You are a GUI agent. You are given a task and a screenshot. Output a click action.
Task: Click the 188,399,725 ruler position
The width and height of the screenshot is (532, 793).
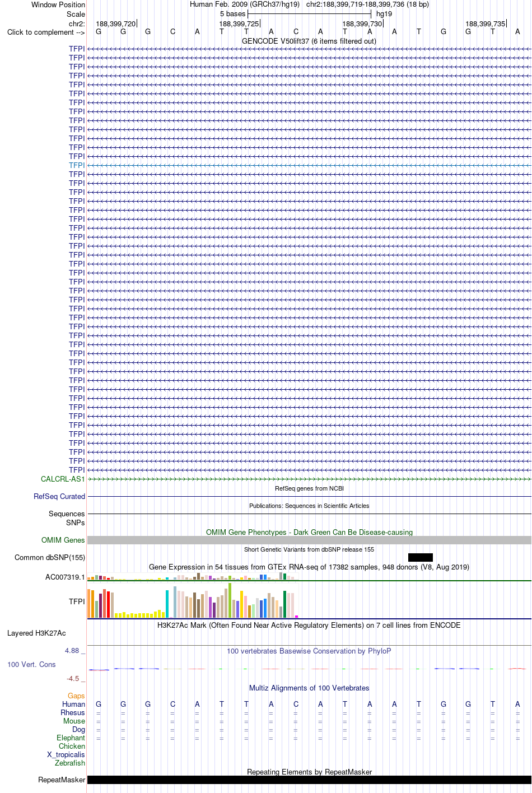tap(239, 24)
